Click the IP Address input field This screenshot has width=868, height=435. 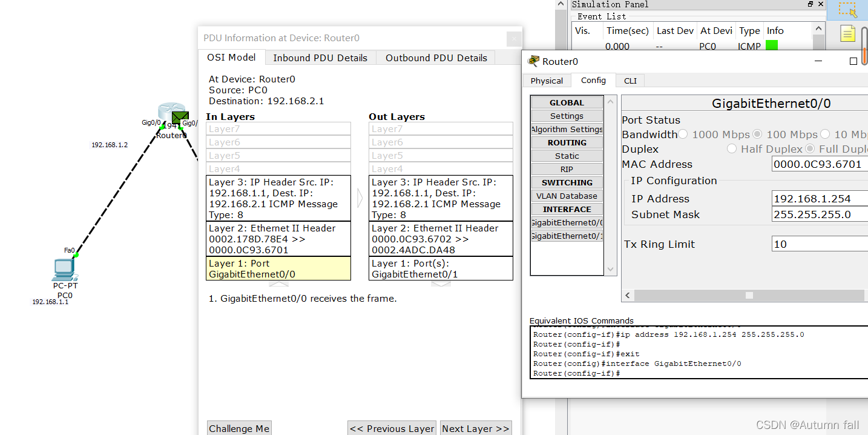pos(820,198)
